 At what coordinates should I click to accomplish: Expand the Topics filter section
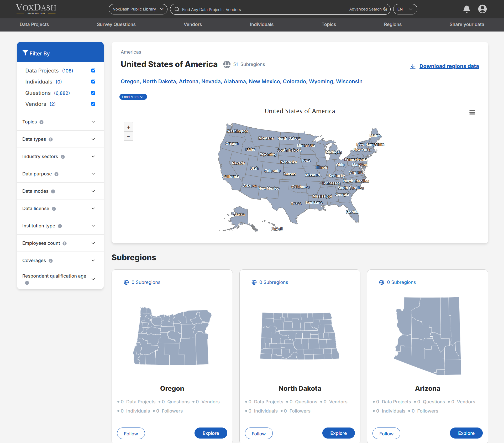coord(93,122)
